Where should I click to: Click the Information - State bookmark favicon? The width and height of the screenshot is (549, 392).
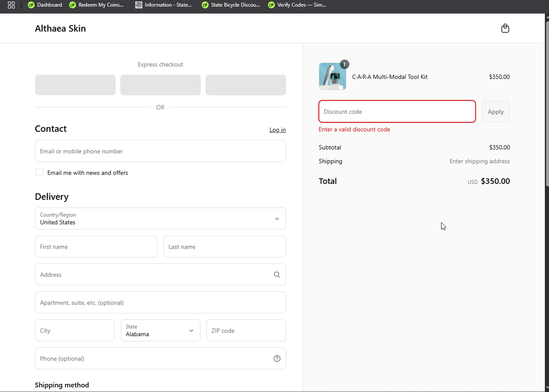tap(139, 5)
